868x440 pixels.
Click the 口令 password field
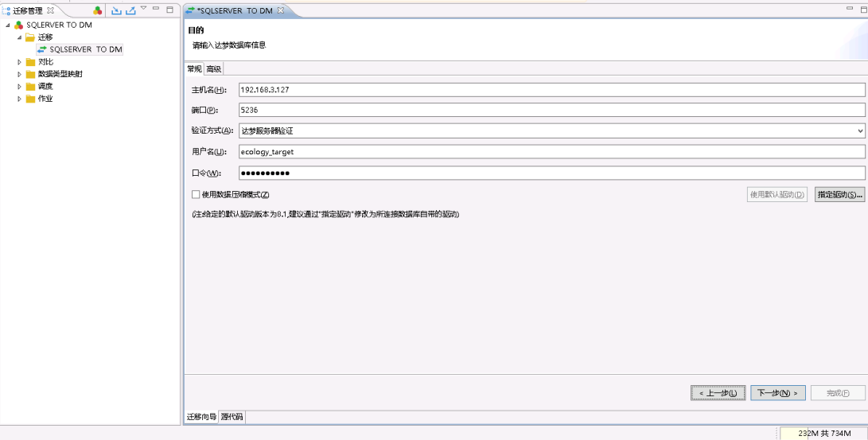551,173
